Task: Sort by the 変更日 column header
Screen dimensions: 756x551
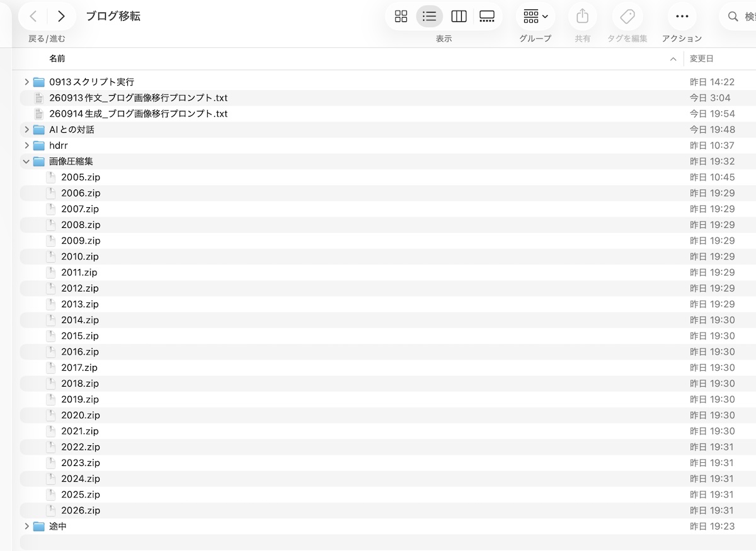Action: (x=701, y=59)
